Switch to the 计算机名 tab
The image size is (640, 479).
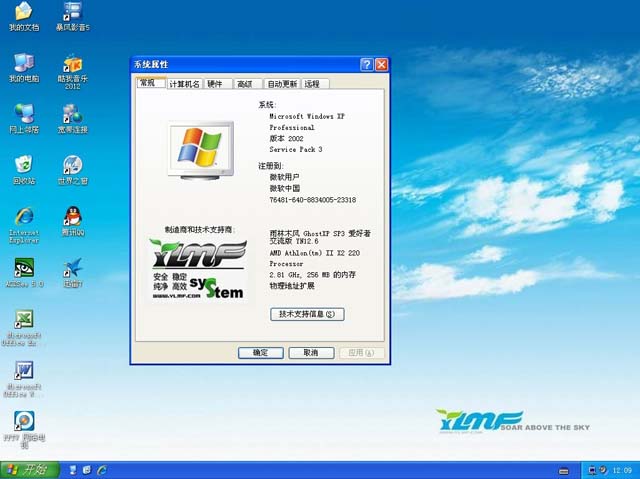[x=184, y=85]
